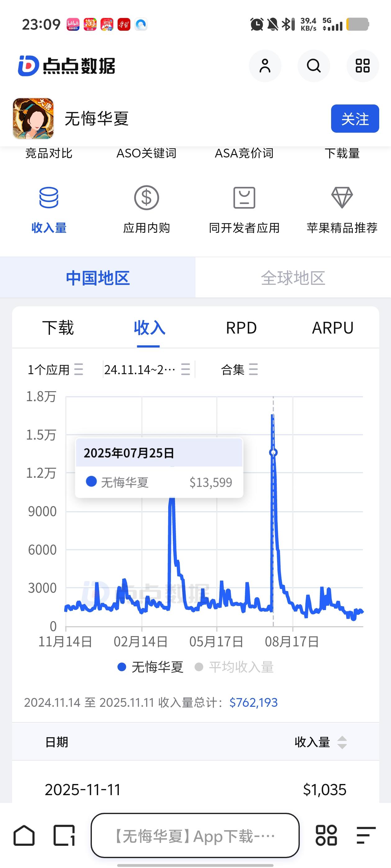This screenshot has width=391, height=868.
Task: Click the 无悔华夏 app title text
Action: pos(97,119)
